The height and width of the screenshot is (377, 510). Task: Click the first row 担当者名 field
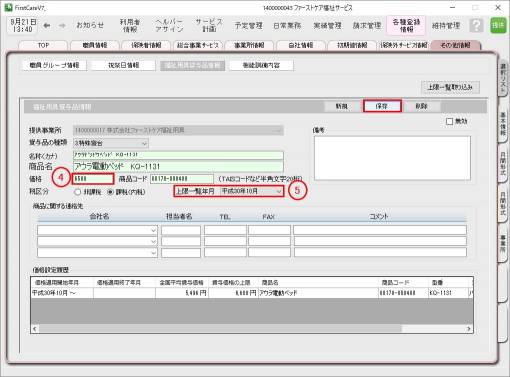pos(181,230)
